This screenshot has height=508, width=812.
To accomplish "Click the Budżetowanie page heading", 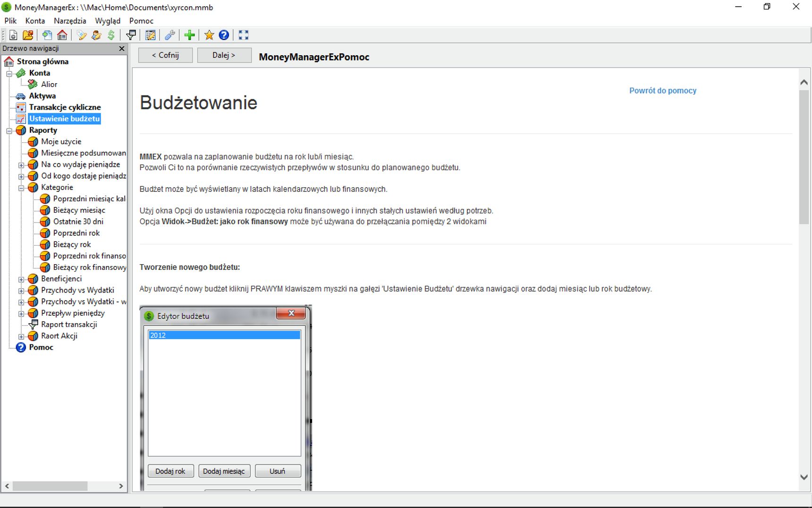I will tap(198, 103).
